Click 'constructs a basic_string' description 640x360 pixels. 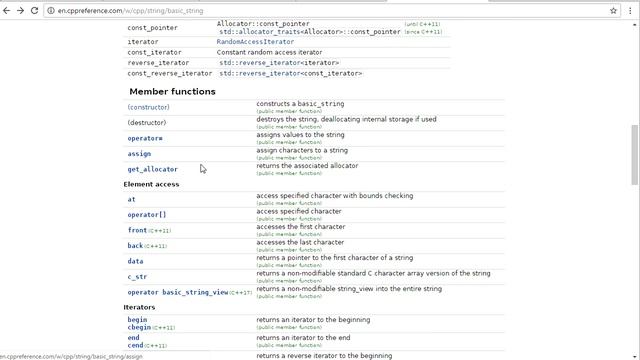click(x=300, y=104)
